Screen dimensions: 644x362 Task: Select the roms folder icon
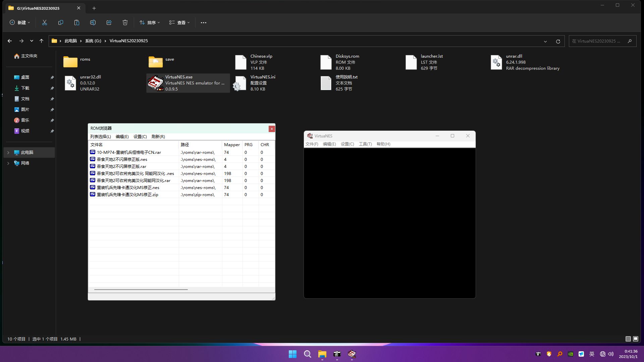click(70, 62)
